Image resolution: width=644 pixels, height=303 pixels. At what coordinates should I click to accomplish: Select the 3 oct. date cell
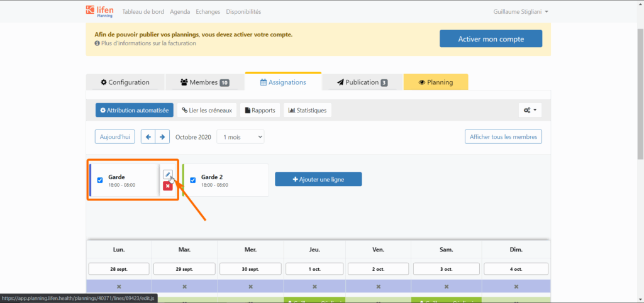[x=447, y=269]
